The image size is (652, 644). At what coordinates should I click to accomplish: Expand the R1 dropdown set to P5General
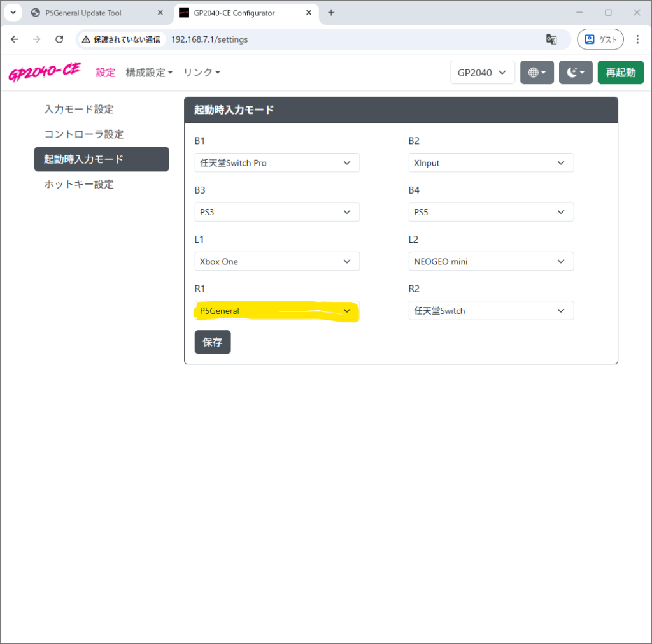coord(276,311)
